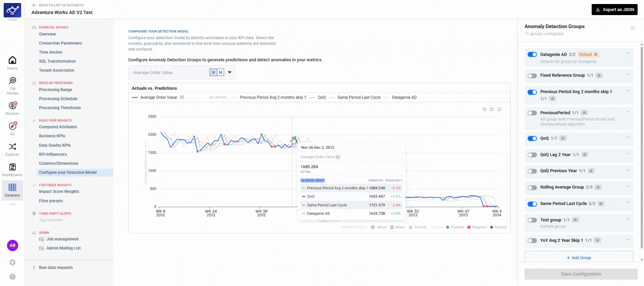This screenshot has height=286, width=644.
Task: Click star icon for YoY Avg 2 Year Skip 1
Action: (598, 241)
